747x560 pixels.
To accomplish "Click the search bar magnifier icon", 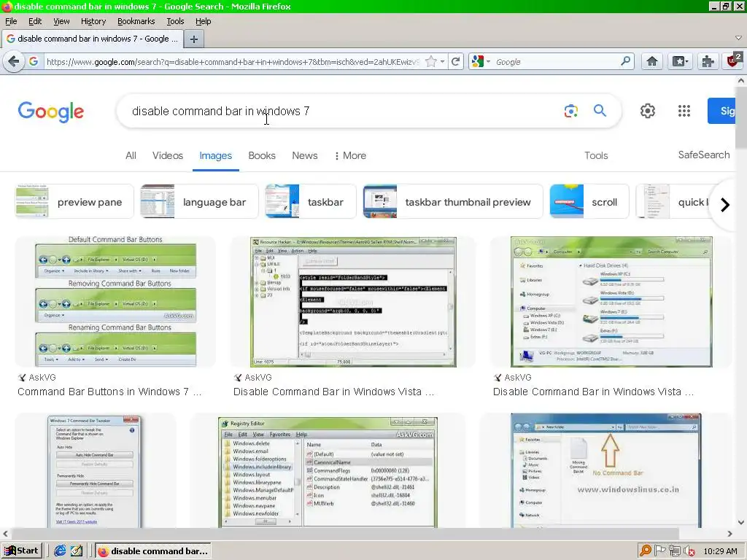I will coord(625,61).
